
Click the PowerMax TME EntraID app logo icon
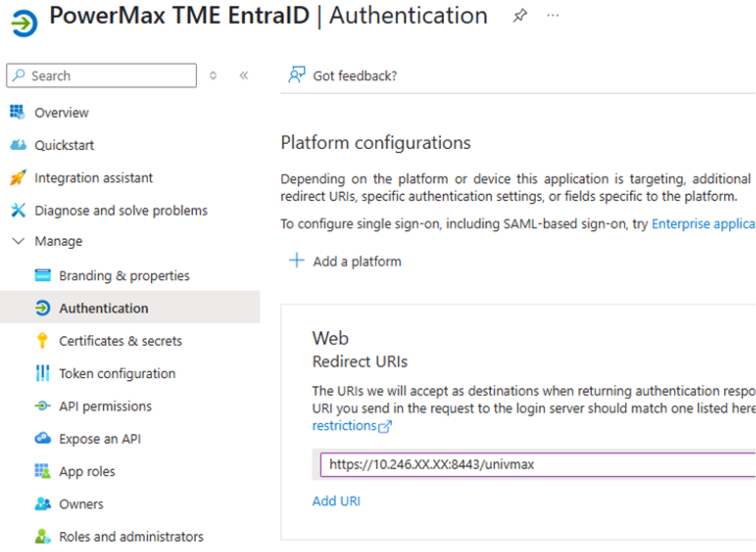coord(24,23)
